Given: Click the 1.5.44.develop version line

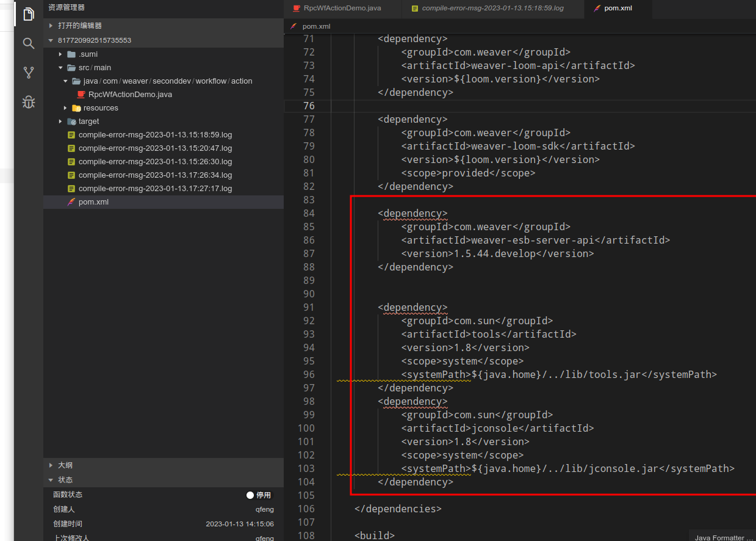Looking at the screenshot, I should coord(497,253).
